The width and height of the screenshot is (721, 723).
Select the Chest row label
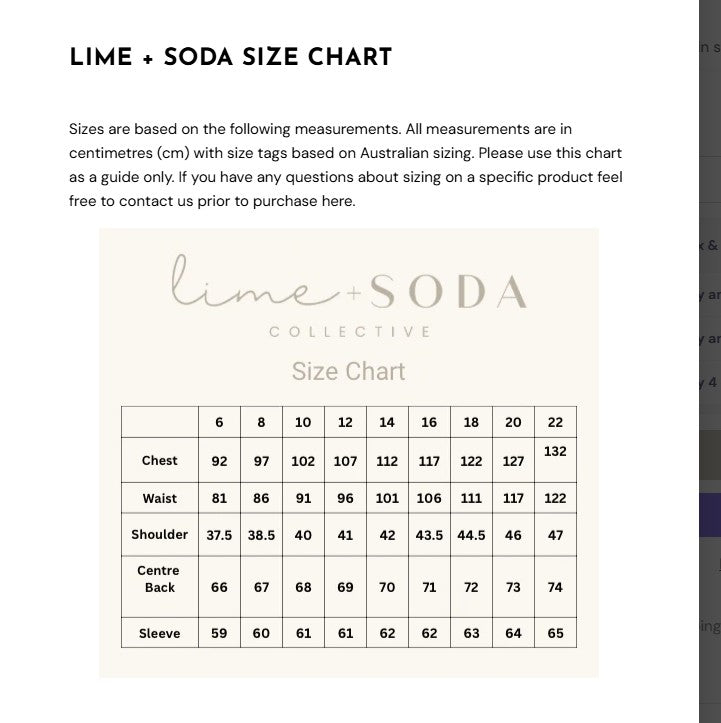click(x=160, y=461)
